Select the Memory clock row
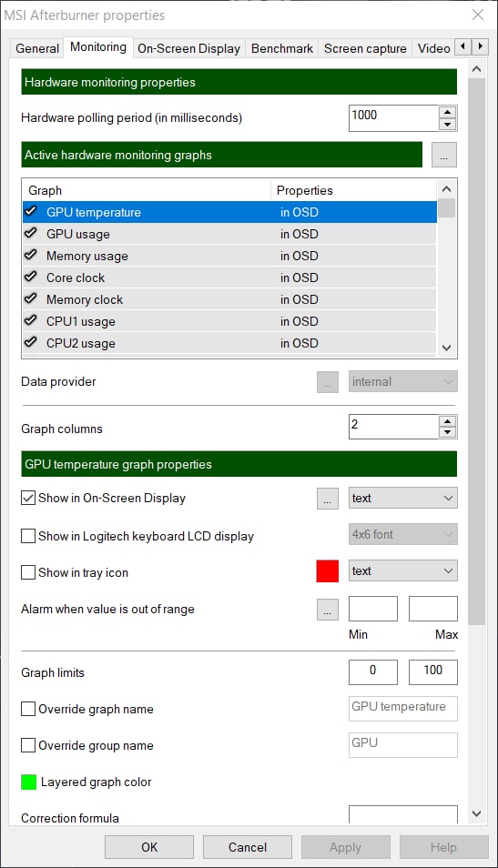Screen dimensions: 498x868 coord(229,299)
